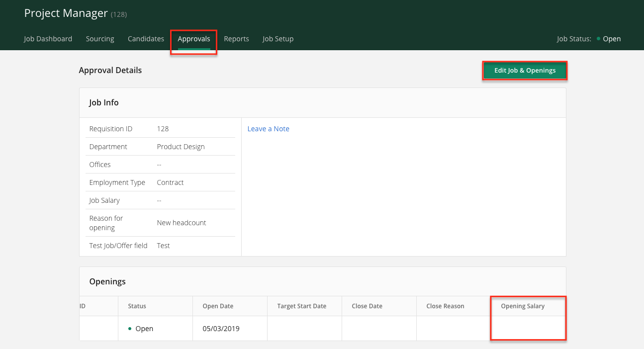
Task: Click the Edit Job & Openings button
Action: click(525, 71)
